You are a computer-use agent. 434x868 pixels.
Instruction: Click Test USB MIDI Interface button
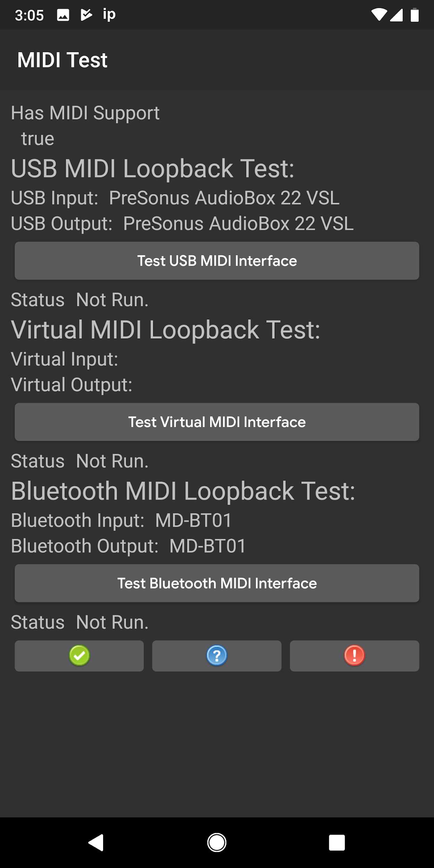pos(217,261)
